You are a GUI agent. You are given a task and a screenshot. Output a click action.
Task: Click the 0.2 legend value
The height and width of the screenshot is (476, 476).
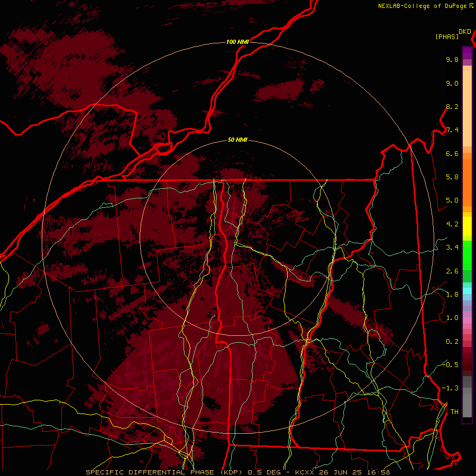(452, 342)
